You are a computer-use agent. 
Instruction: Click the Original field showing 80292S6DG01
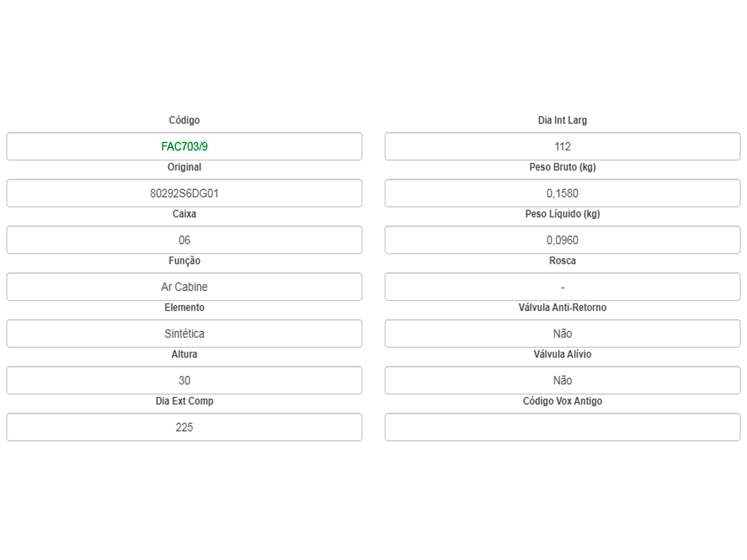pos(184,194)
